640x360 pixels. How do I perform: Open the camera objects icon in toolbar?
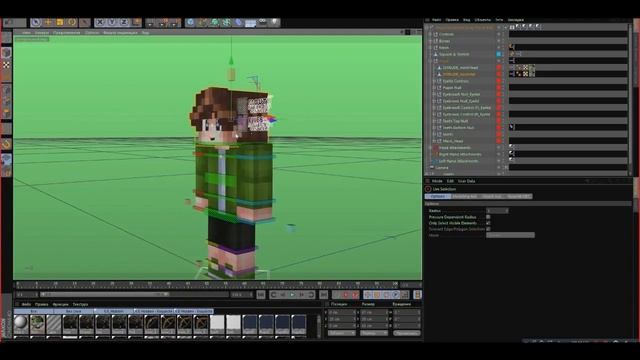tap(262, 22)
